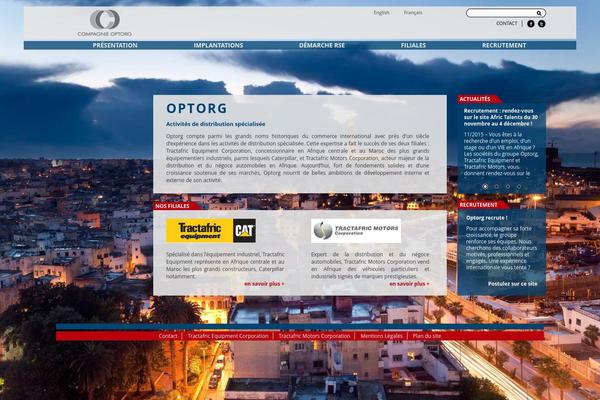600x400 pixels.
Task: Click the Compagnie Optorg logo
Action: click(104, 23)
